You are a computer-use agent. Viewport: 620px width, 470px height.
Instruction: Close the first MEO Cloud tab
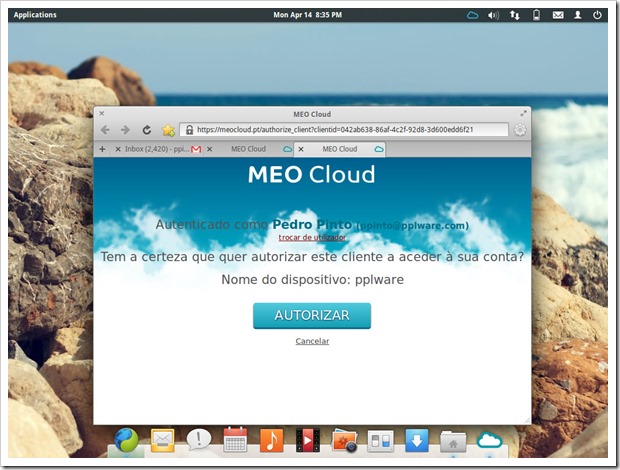pos(210,149)
